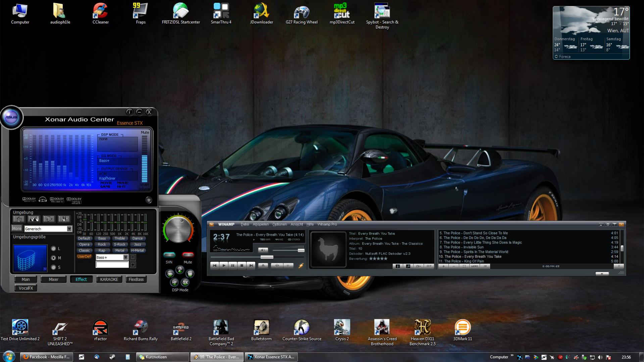Click the Winamp speaker mute icon

[263, 250]
